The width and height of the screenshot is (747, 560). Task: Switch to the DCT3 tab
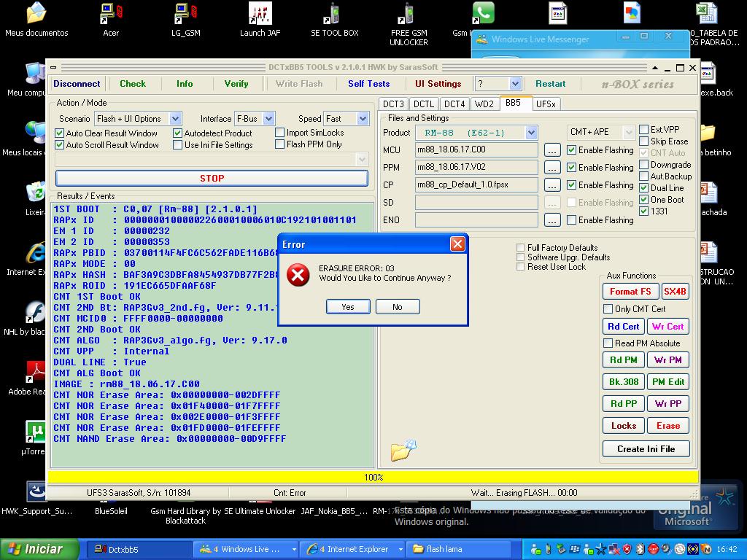(x=393, y=104)
